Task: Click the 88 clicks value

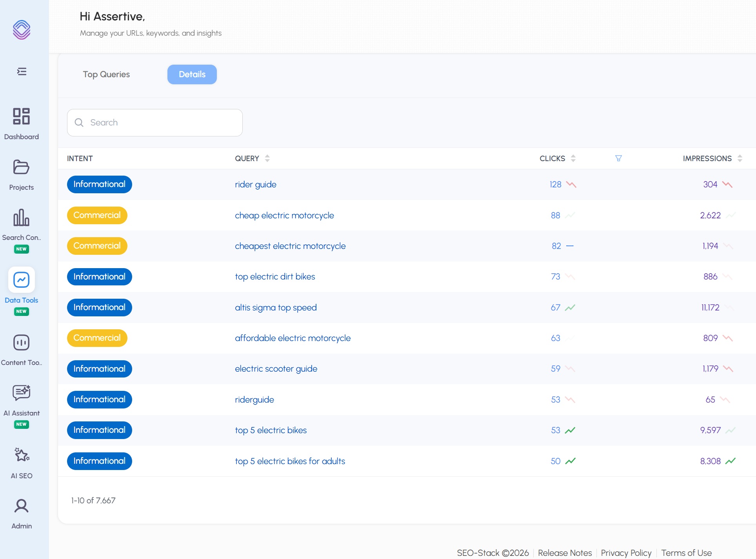Action: [555, 216]
